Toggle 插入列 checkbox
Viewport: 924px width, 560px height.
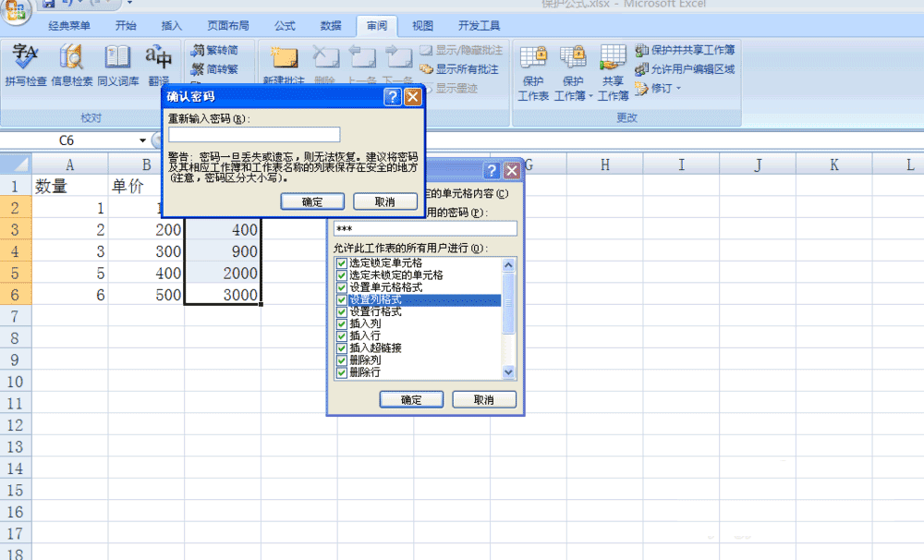[341, 323]
